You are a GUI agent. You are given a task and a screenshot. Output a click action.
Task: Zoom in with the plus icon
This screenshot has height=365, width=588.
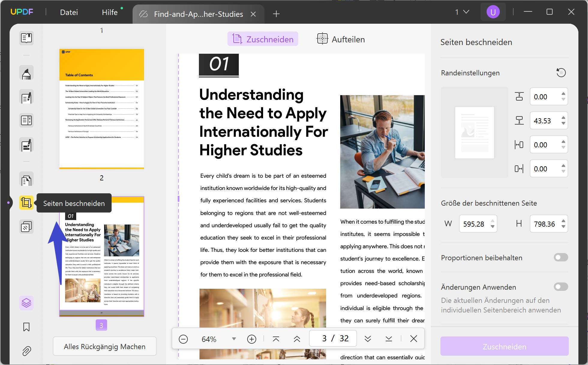[x=251, y=339]
